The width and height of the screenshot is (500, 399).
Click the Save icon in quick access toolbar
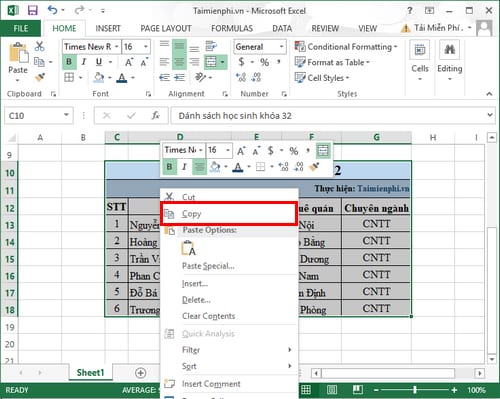pyautogui.click(x=32, y=10)
